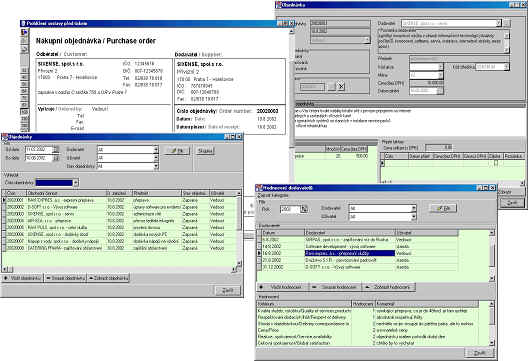Click the Vložit objednávku button

23,278
